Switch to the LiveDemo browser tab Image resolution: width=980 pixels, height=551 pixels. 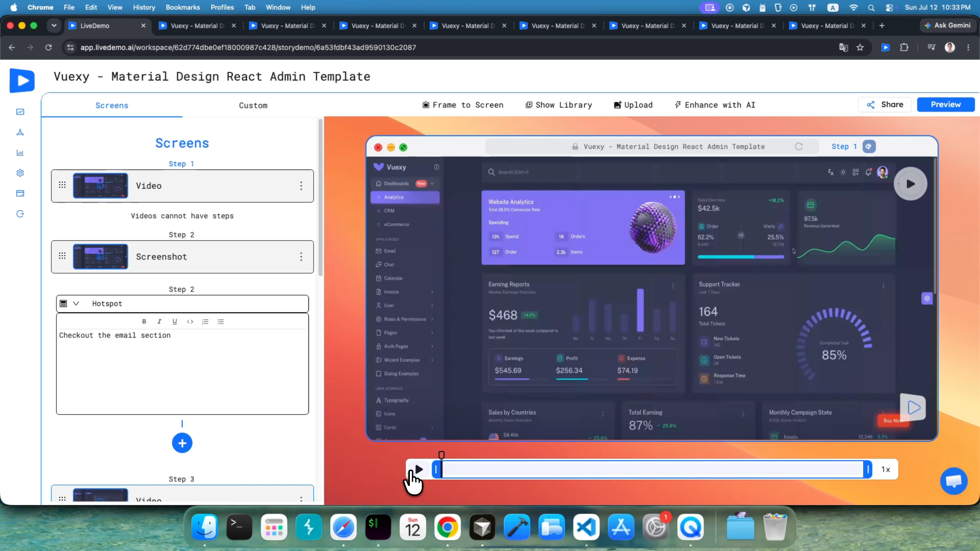107,26
